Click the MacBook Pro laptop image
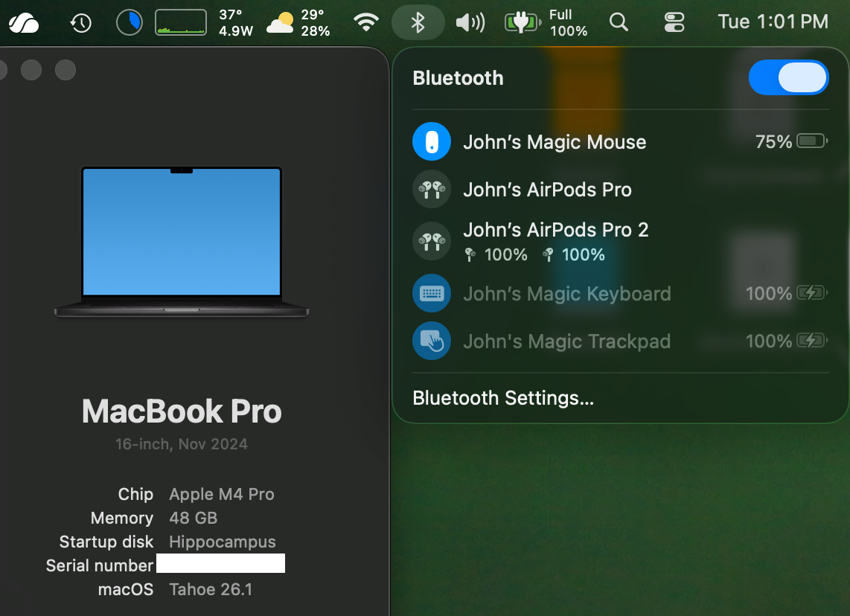Image resolution: width=850 pixels, height=616 pixels. click(182, 242)
